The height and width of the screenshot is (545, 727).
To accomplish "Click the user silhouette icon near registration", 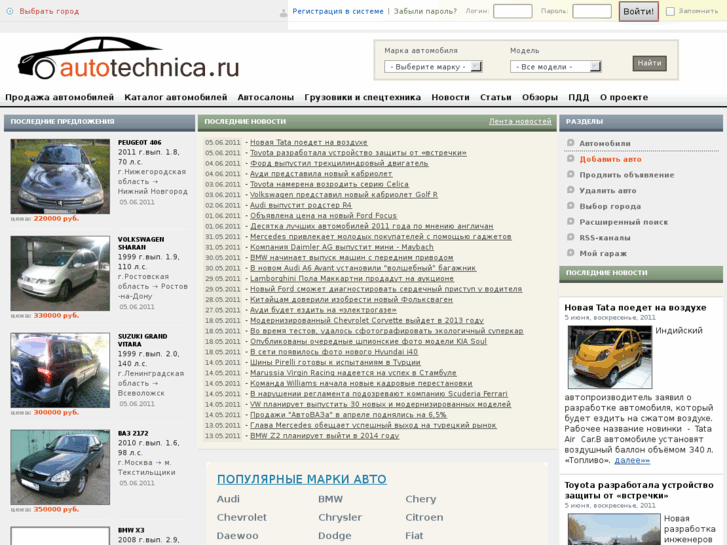I will [283, 13].
